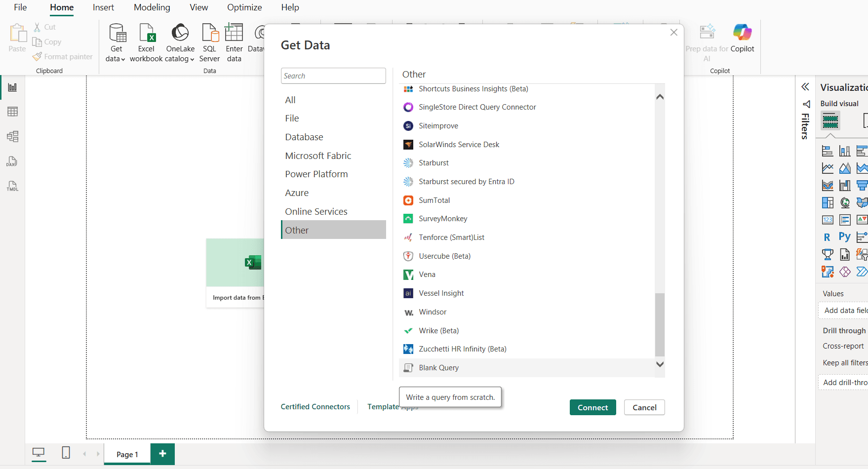Click the Connect button
This screenshot has width=868, height=469.
point(593,407)
